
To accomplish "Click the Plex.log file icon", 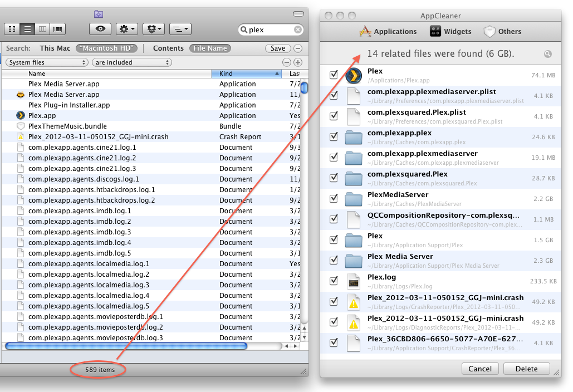I will click(354, 282).
